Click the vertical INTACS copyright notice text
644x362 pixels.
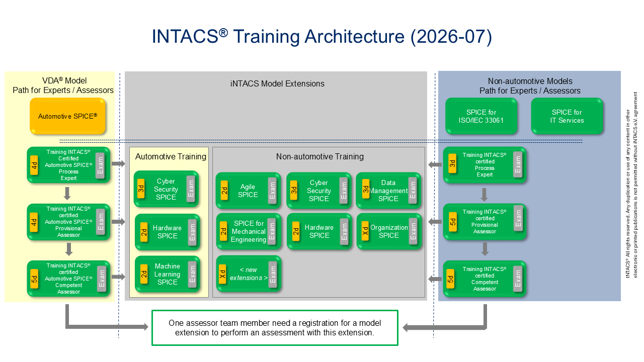[631, 185]
